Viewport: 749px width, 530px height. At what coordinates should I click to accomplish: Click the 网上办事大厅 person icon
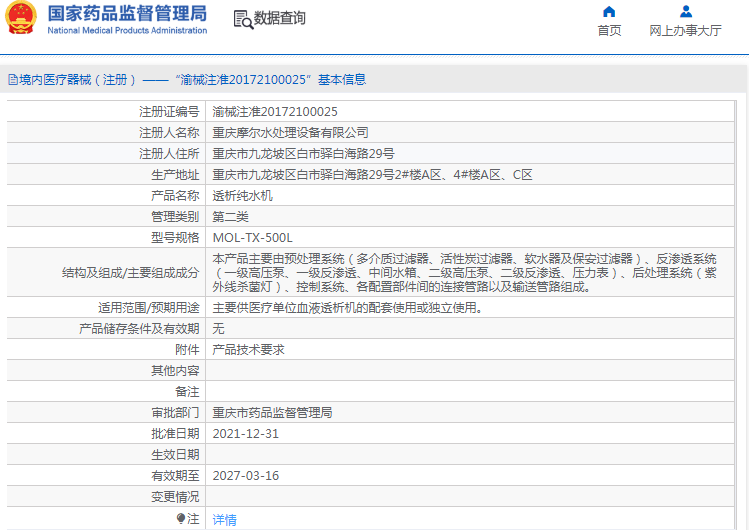[685, 12]
